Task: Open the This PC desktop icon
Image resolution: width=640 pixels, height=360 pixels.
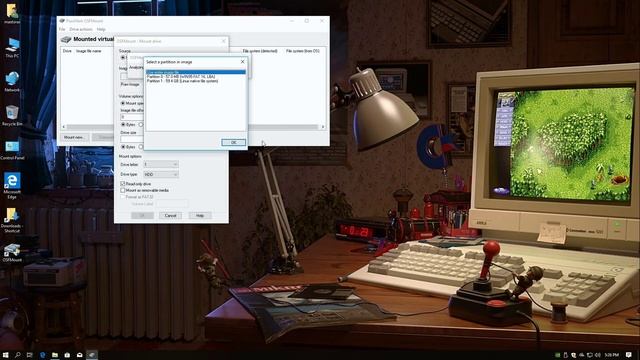Action: click(x=12, y=47)
